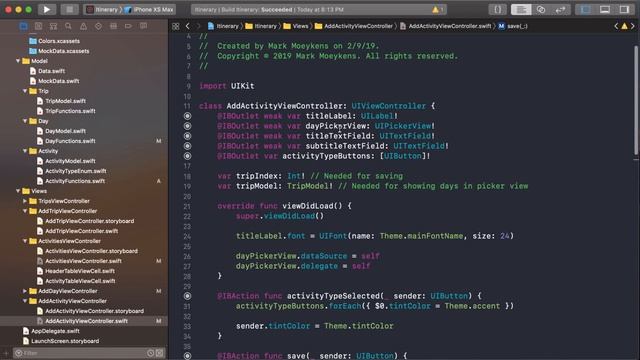Viewport: 640px width, 360px height.
Task: Open the save(_:) method jump bar menu
Action: (513, 26)
